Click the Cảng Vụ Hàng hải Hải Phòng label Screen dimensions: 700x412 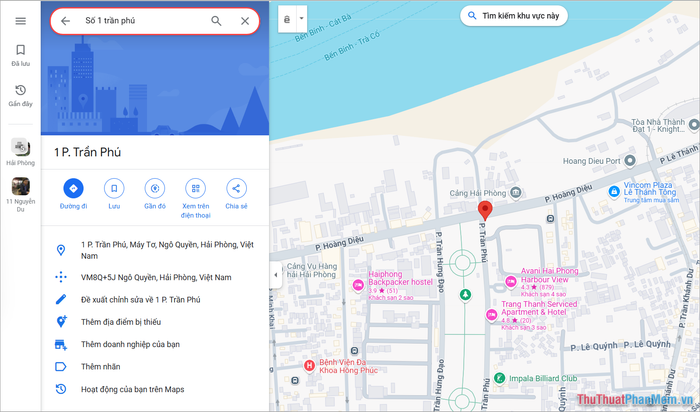click(312, 271)
